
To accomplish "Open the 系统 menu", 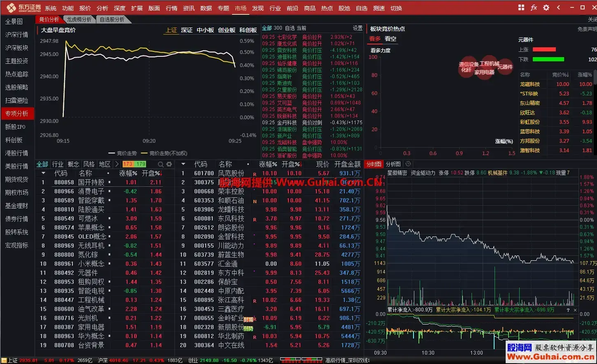I will click(51, 8).
